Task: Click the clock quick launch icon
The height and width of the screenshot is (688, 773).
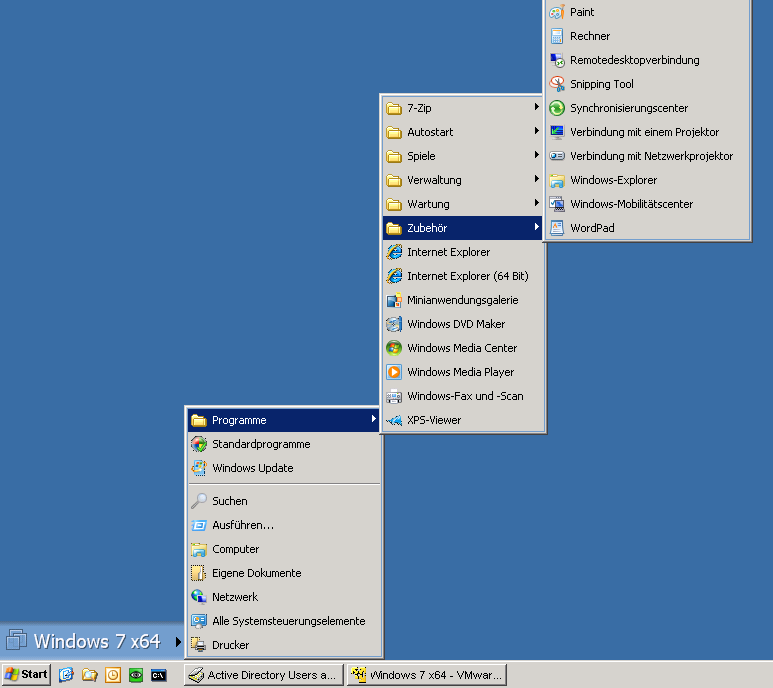Action: (113, 675)
